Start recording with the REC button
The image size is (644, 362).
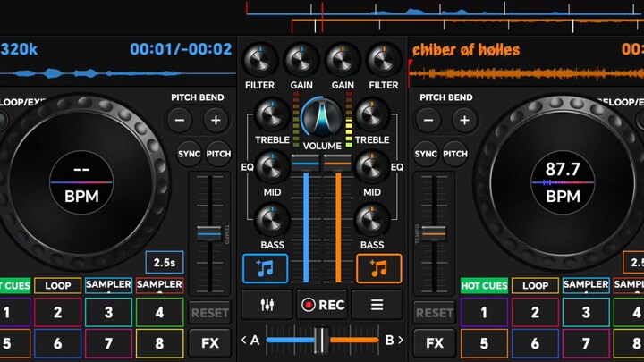coord(322,305)
